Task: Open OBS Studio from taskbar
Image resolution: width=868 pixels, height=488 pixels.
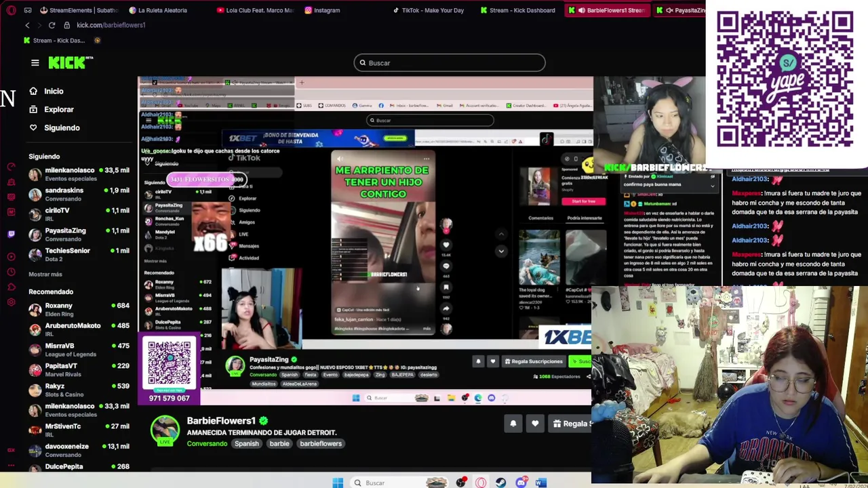Action: pos(461,483)
